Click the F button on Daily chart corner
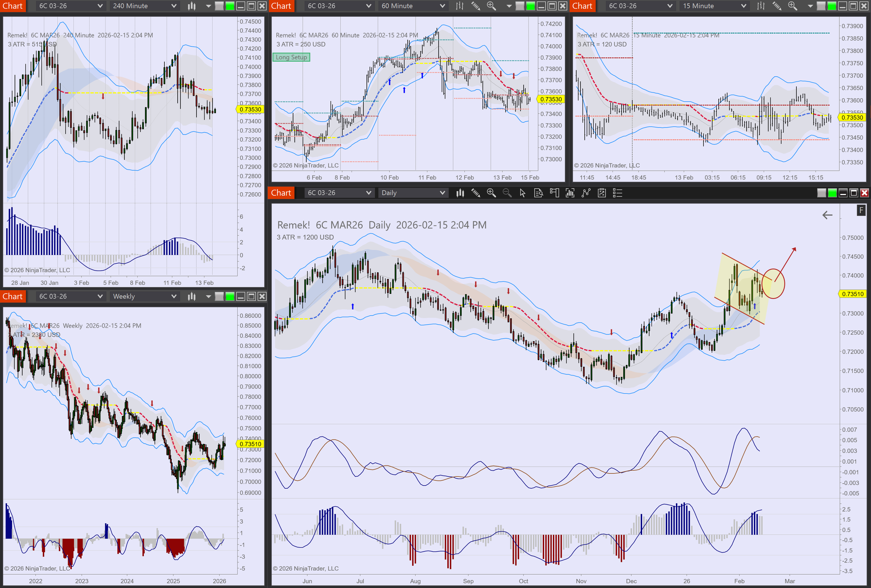The height and width of the screenshot is (588, 871). coord(861,211)
